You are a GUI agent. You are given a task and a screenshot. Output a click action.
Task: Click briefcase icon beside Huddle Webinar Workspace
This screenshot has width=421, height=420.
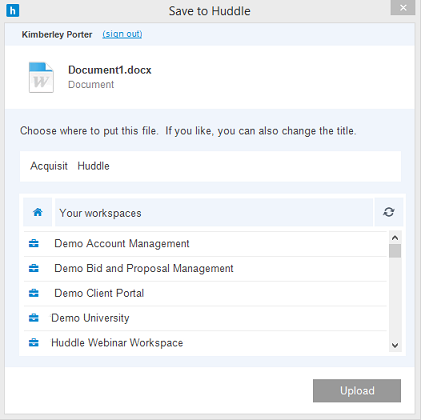point(34,343)
